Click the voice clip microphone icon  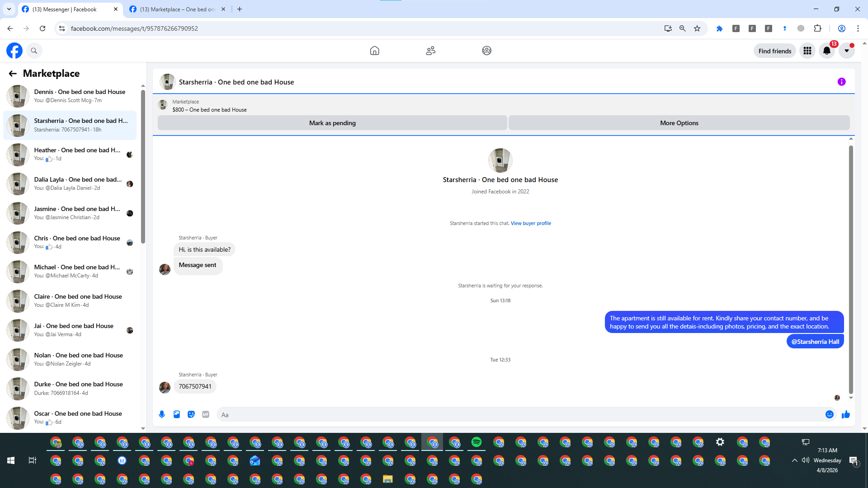(162, 414)
